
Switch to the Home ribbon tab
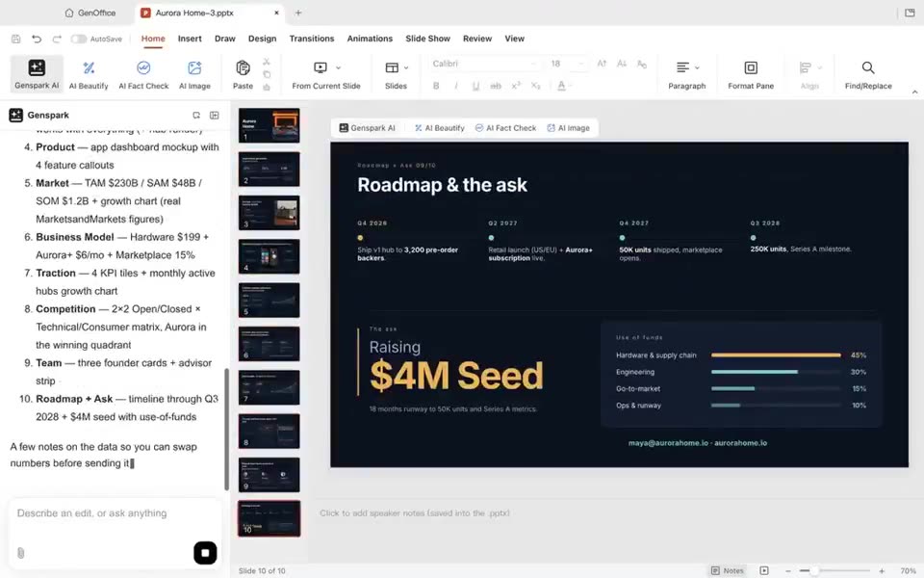(153, 39)
